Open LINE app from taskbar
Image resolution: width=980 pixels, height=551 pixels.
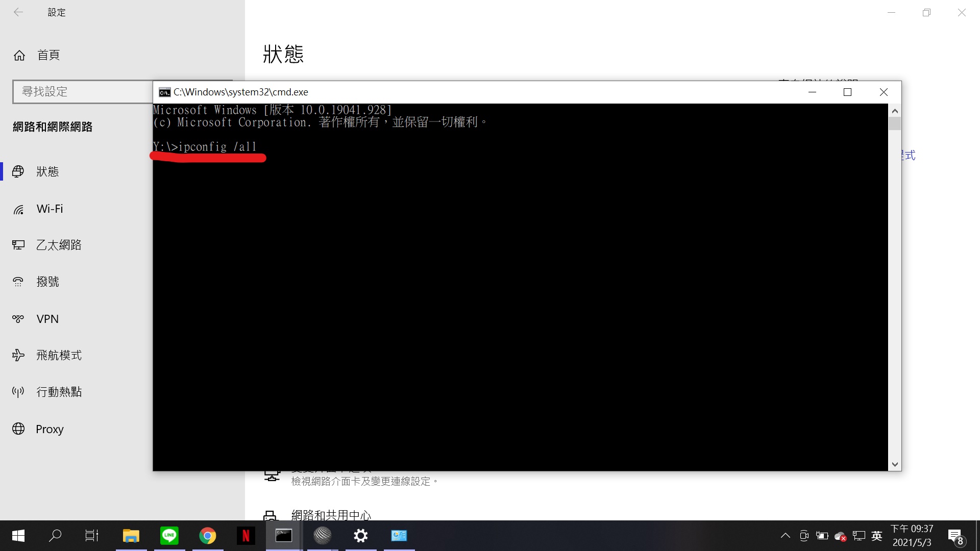169,536
